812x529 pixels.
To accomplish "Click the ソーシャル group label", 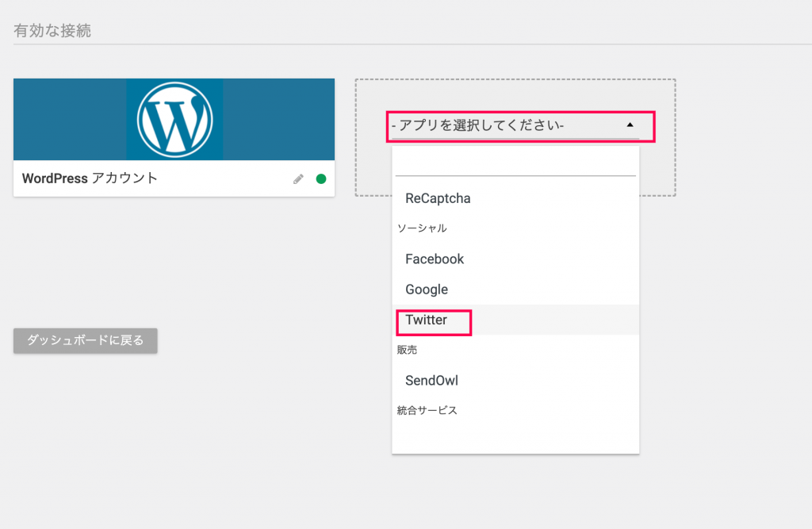I will [422, 228].
